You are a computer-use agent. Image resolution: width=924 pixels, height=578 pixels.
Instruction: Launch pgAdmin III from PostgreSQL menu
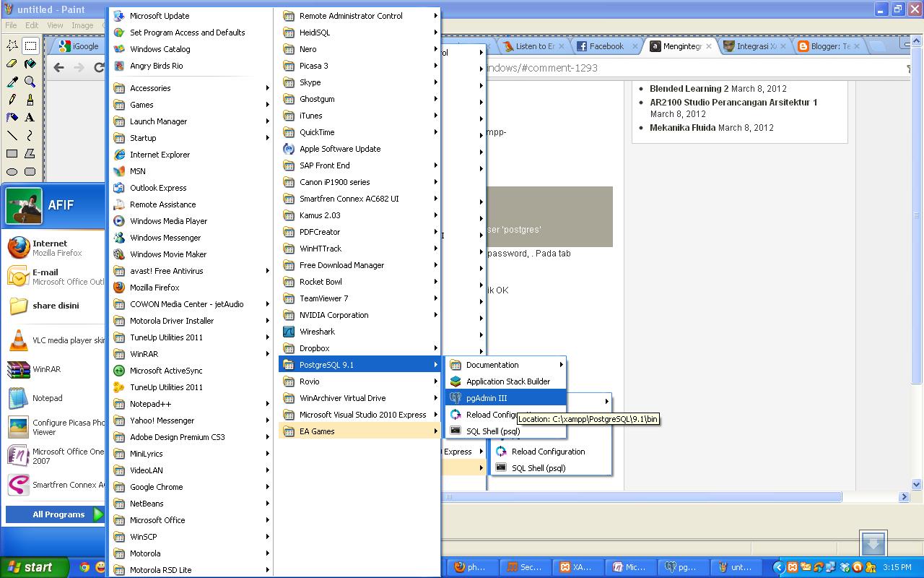pos(505,398)
